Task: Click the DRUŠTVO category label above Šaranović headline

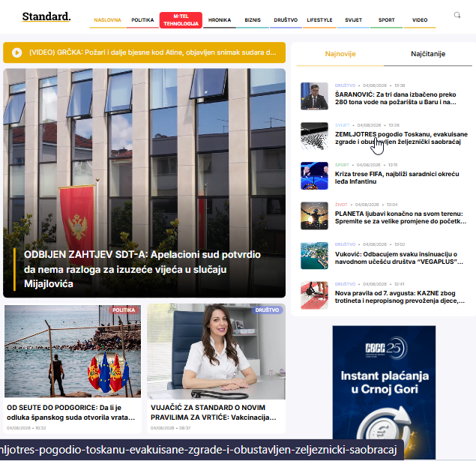Action: tap(345, 85)
